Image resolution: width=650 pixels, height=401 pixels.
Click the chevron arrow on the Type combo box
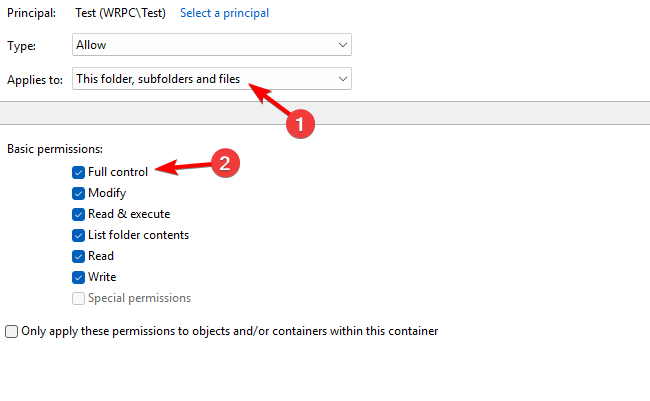(343, 46)
